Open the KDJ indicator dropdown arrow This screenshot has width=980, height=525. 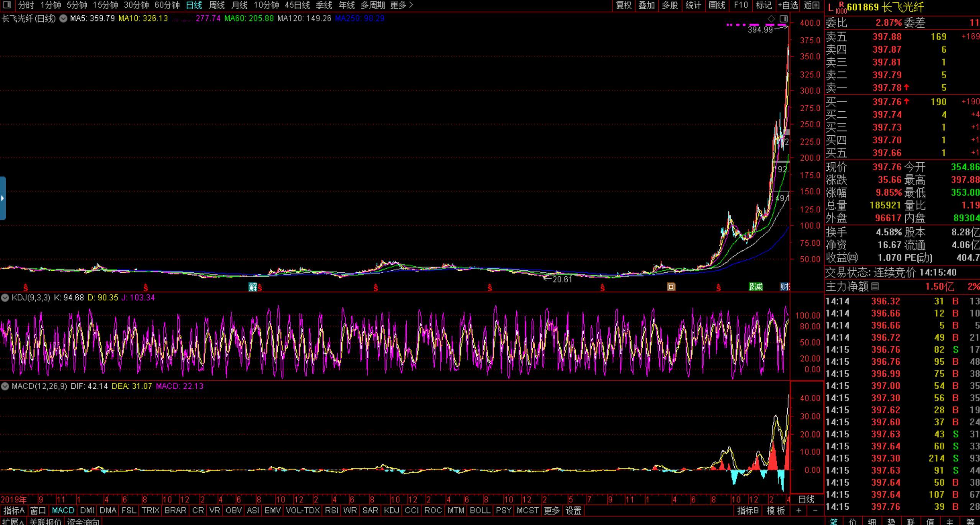(x=5, y=298)
